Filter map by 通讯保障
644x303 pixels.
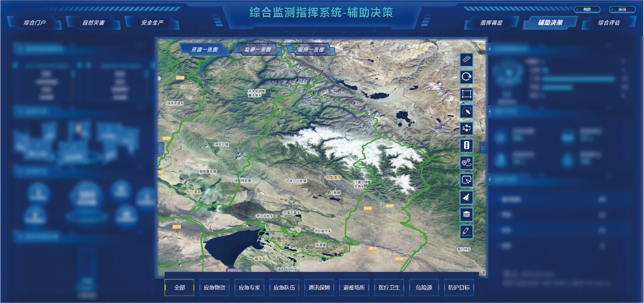click(x=319, y=287)
